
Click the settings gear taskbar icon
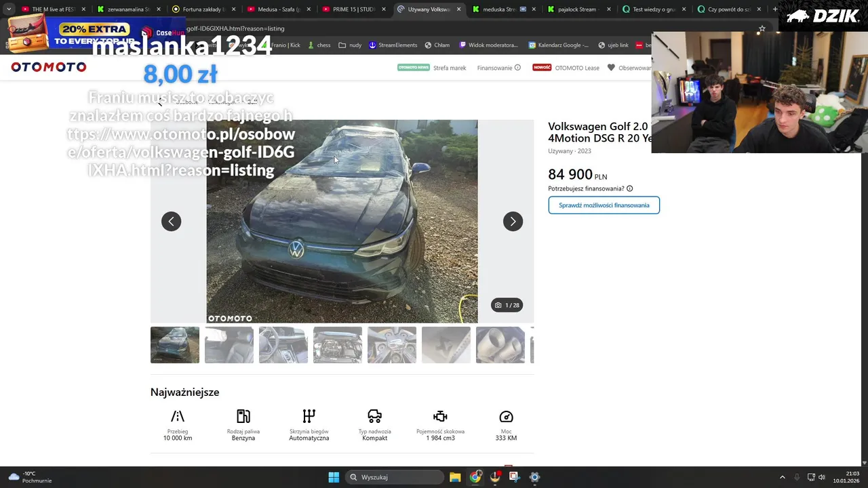[534, 477]
